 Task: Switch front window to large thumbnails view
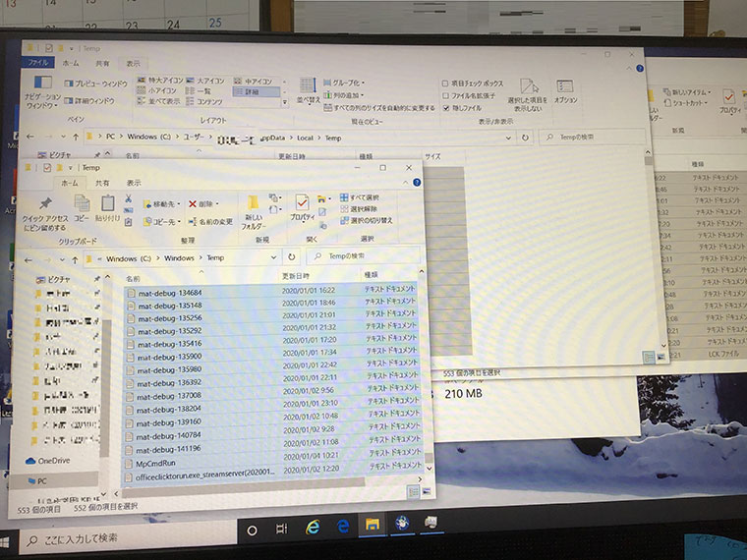point(427,491)
